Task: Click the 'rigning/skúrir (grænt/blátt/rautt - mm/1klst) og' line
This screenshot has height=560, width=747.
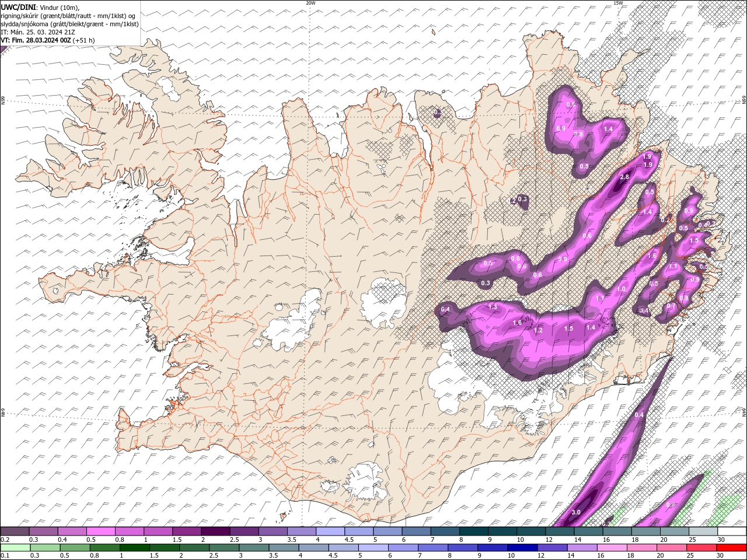Action: (69, 16)
